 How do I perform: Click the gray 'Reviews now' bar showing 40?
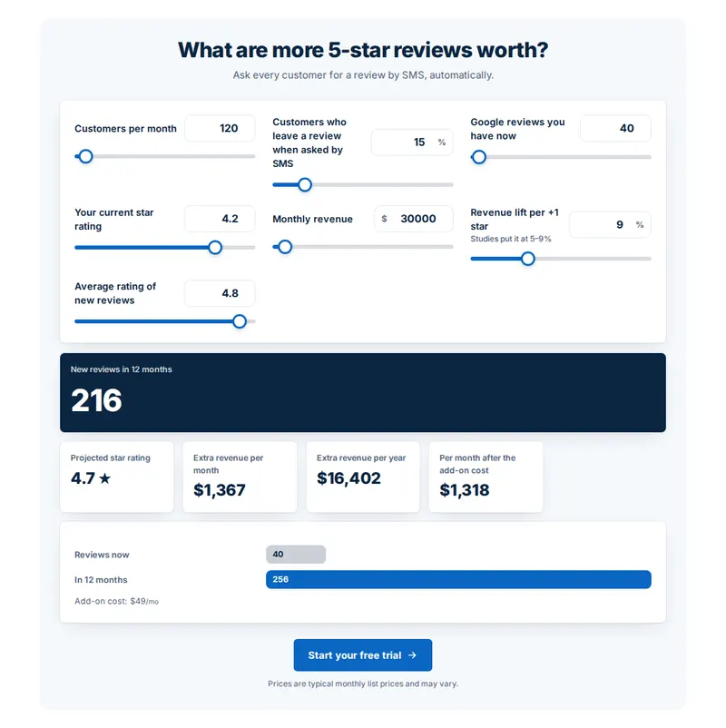[x=296, y=555]
